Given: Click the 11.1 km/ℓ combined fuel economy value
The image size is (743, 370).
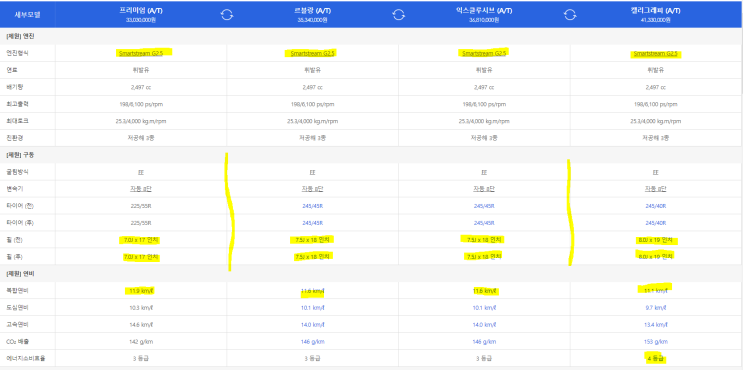Looking at the screenshot, I should click(x=655, y=290).
